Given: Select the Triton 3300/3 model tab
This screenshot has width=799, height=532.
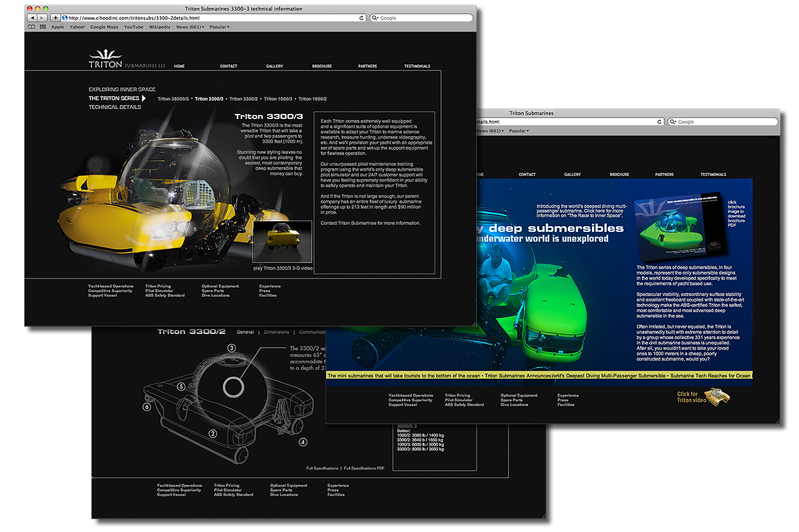Looking at the screenshot, I should pyautogui.click(x=209, y=99).
